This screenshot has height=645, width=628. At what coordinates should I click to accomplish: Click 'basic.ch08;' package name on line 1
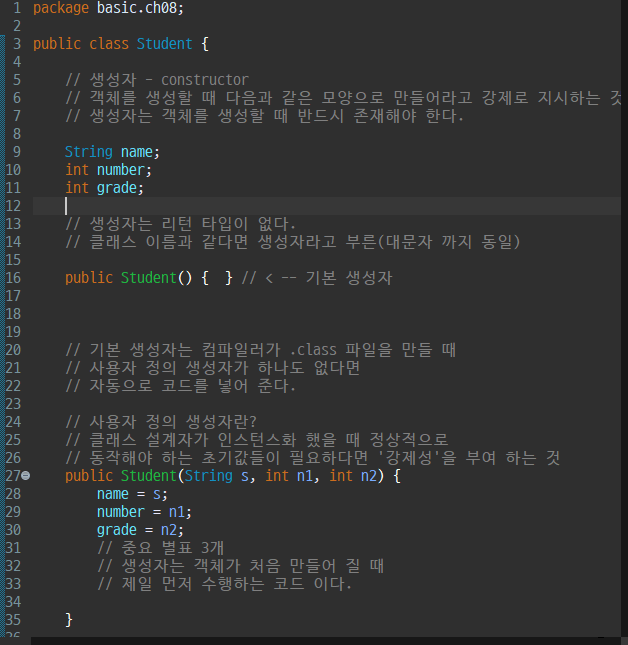[140, 8]
